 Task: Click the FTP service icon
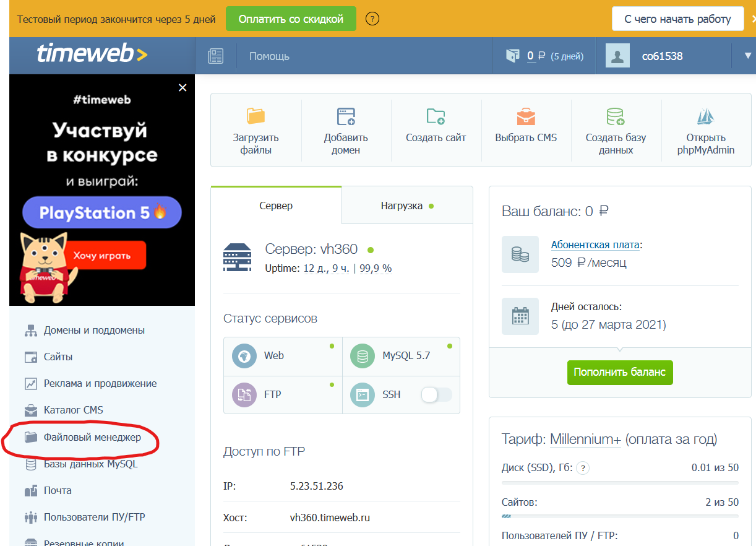point(244,395)
